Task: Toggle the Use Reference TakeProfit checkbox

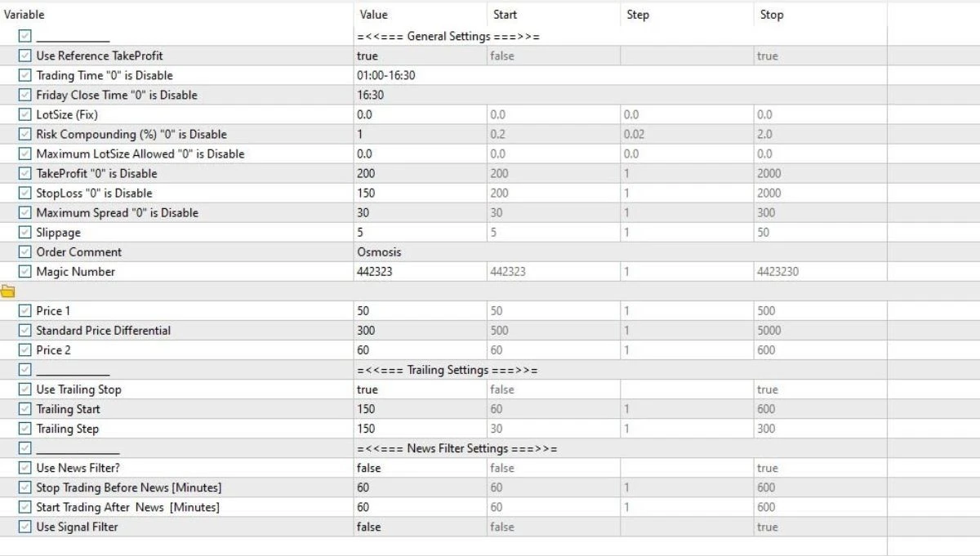Action: tap(25, 56)
